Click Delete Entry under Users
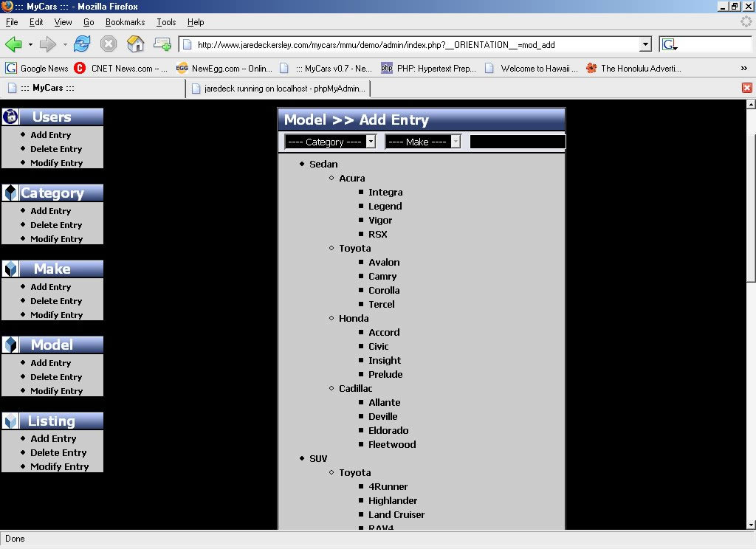Image resolution: width=756 pixels, height=549 pixels. [x=56, y=149]
